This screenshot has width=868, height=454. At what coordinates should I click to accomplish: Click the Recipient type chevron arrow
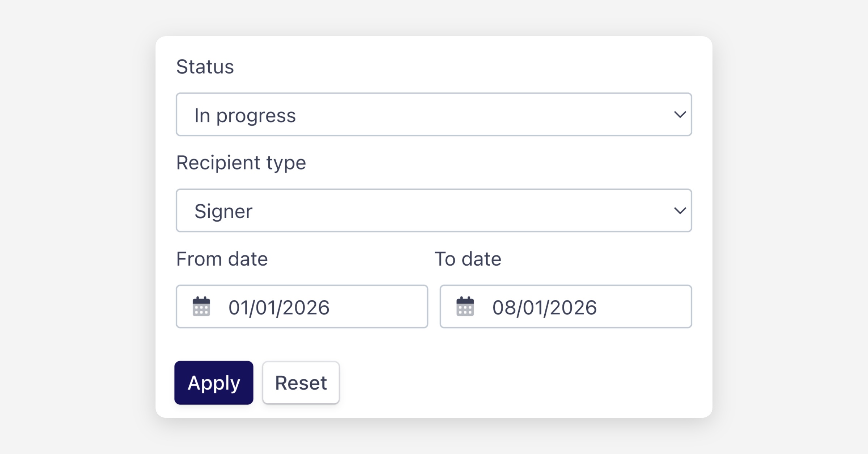coord(680,211)
